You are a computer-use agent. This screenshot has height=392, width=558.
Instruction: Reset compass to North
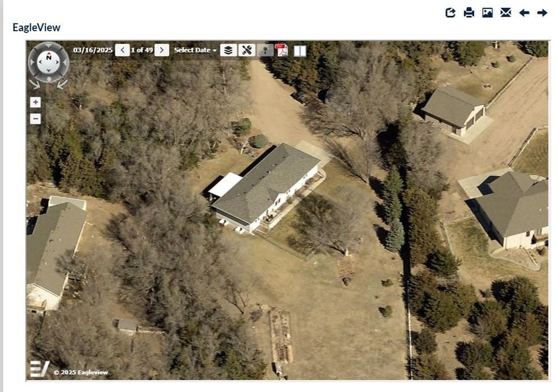(x=49, y=57)
